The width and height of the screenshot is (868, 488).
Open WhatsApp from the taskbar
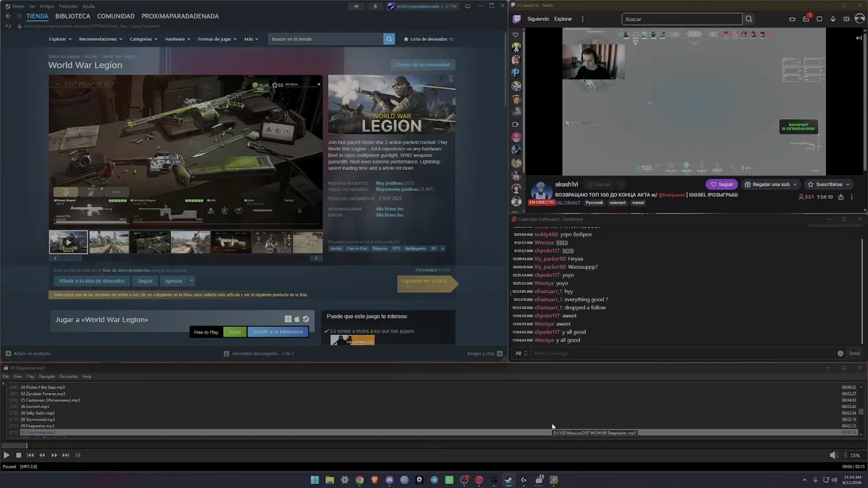tap(449, 480)
